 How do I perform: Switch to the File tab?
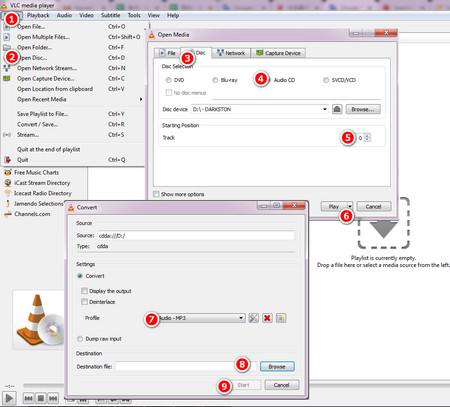coord(167,53)
